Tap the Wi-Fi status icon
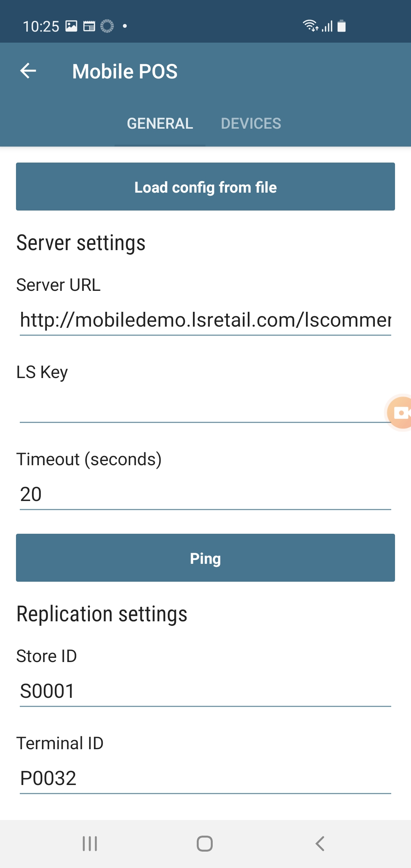The height and width of the screenshot is (868, 411). [310, 26]
